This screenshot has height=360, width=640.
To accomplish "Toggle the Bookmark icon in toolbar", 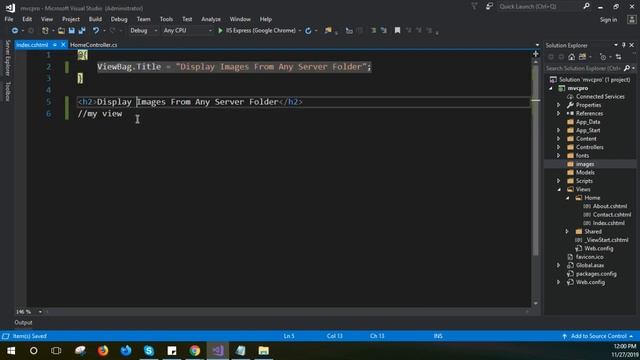I will [397, 31].
